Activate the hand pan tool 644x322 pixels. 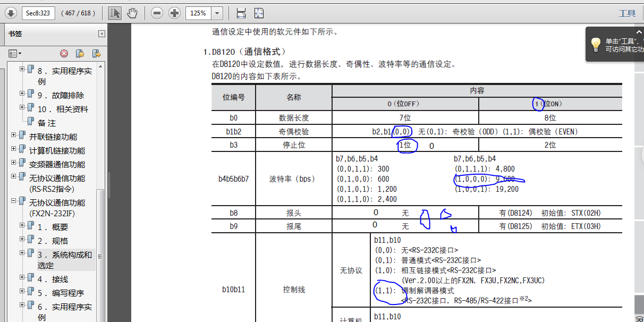point(132,13)
